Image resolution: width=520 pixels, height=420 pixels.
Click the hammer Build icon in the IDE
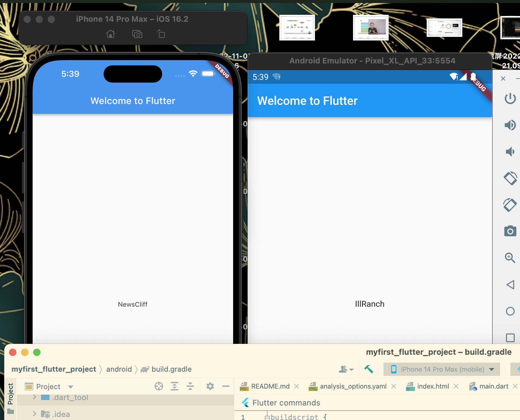click(368, 369)
